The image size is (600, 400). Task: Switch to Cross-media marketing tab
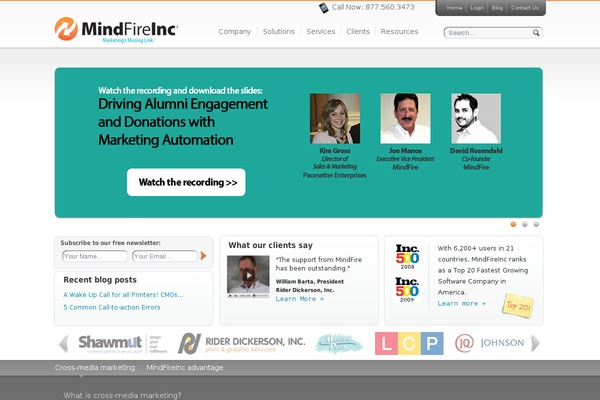point(95,367)
